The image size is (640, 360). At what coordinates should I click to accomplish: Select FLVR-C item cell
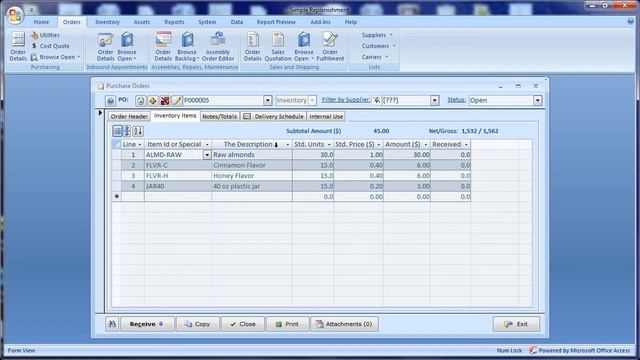(178, 165)
